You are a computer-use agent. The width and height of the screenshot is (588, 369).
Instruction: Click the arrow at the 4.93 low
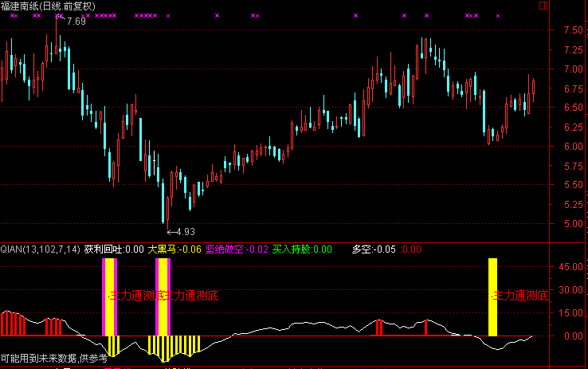(171, 232)
